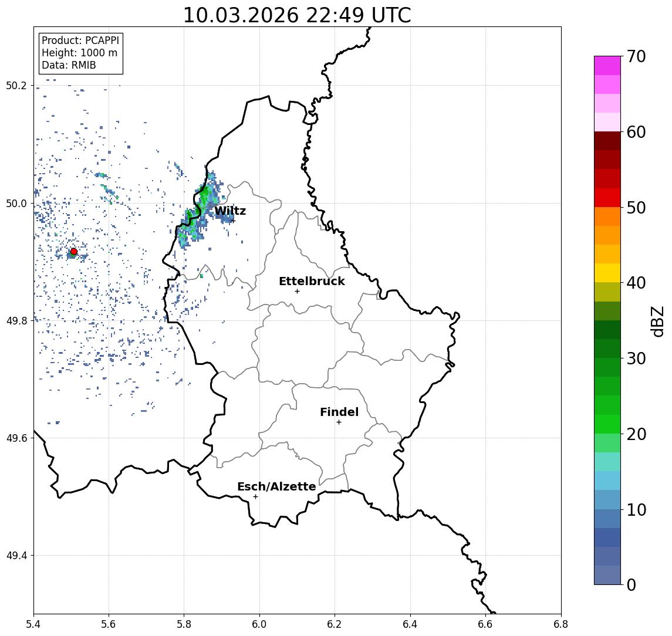Click the Ettelbruck city label
Screen dimensions: 672x636
pyautogui.click(x=312, y=281)
